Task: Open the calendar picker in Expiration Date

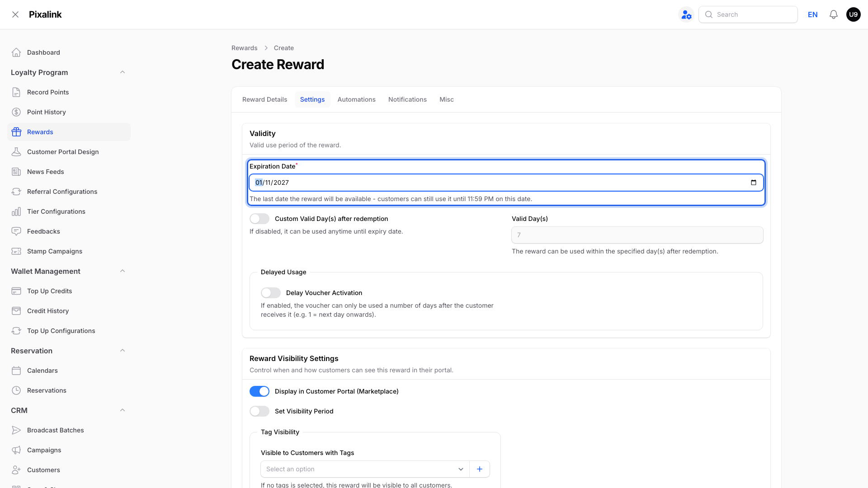Action: click(754, 183)
